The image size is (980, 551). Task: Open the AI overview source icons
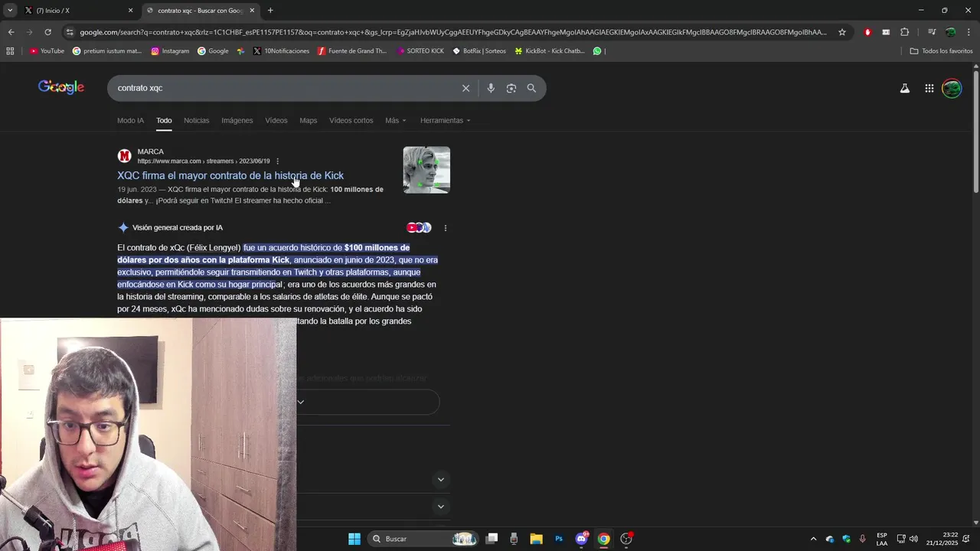419,227
